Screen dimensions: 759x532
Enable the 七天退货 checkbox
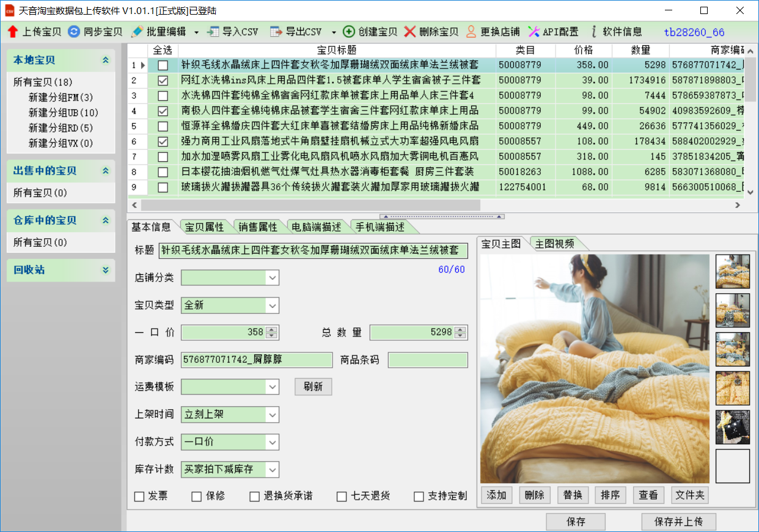342,497
